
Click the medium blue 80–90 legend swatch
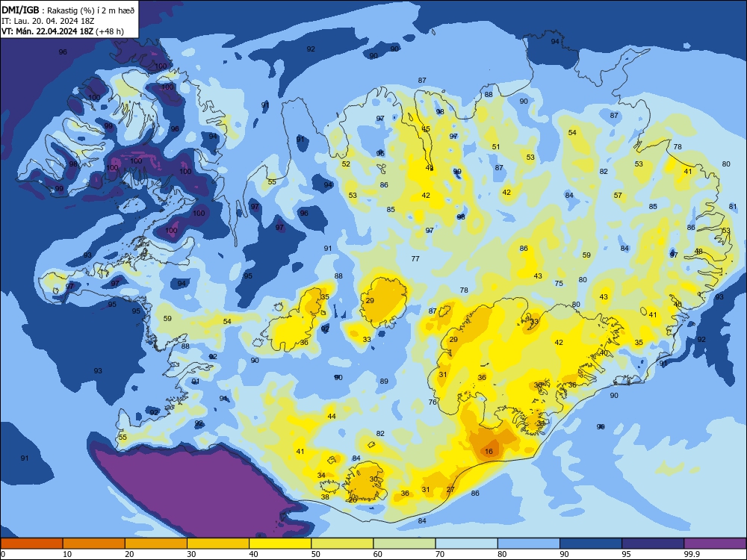[529, 544]
